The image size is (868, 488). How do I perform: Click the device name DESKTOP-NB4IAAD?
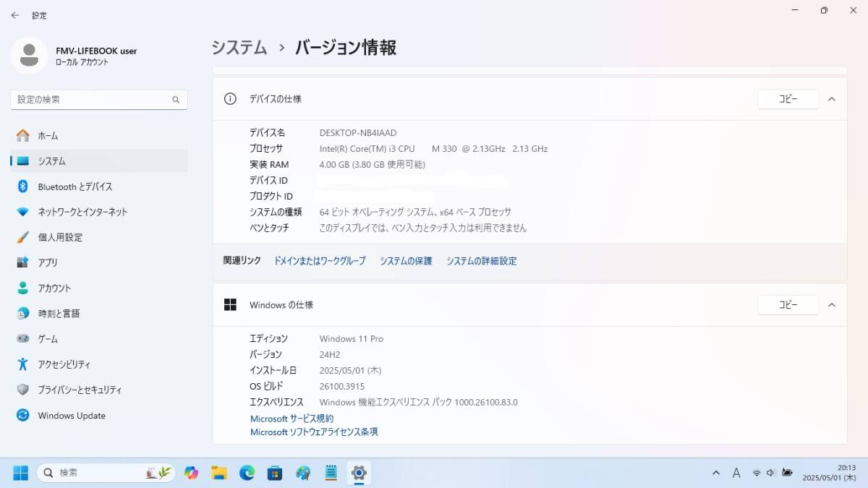tap(358, 133)
